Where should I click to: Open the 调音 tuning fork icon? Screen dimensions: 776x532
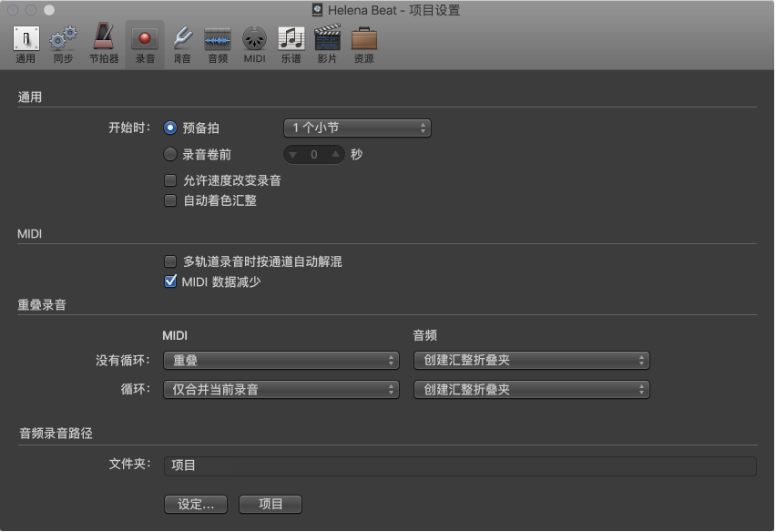(x=182, y=44)
